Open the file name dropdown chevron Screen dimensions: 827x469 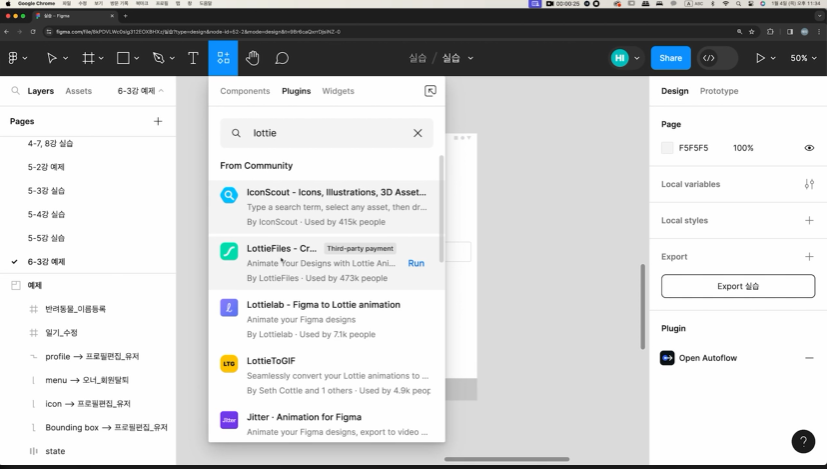point(470,58)
